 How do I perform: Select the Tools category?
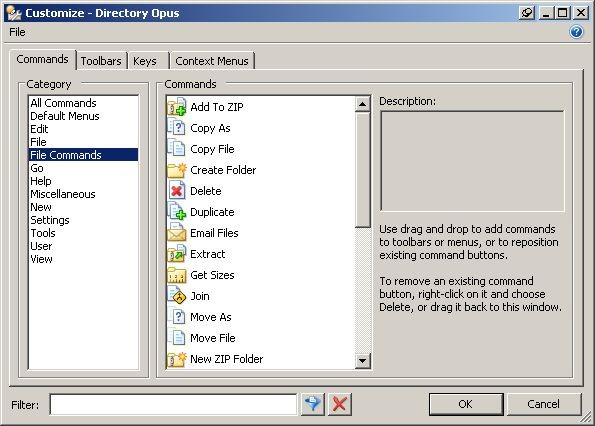43,233
